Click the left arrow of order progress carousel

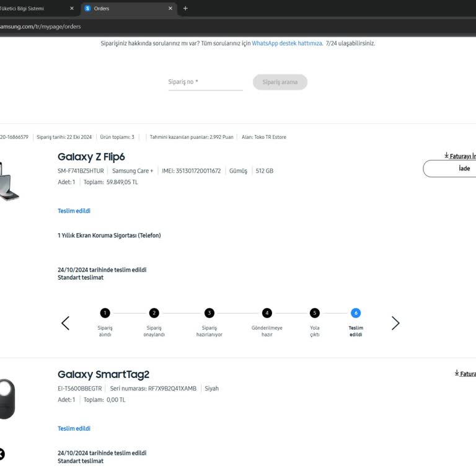pyautogui.click(x=66, y=323)
